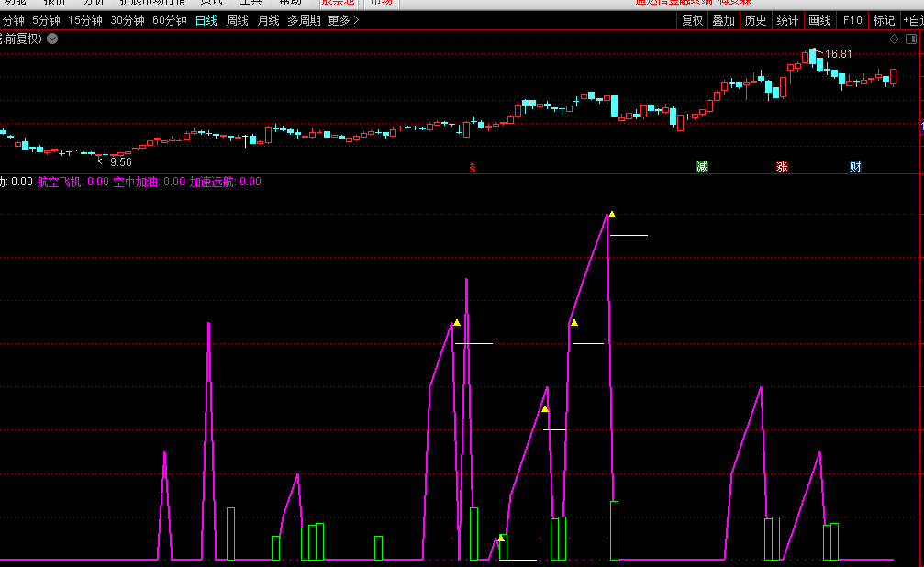
Task: Switch to the 周线 weekly tab
Action: coord(238,20)
